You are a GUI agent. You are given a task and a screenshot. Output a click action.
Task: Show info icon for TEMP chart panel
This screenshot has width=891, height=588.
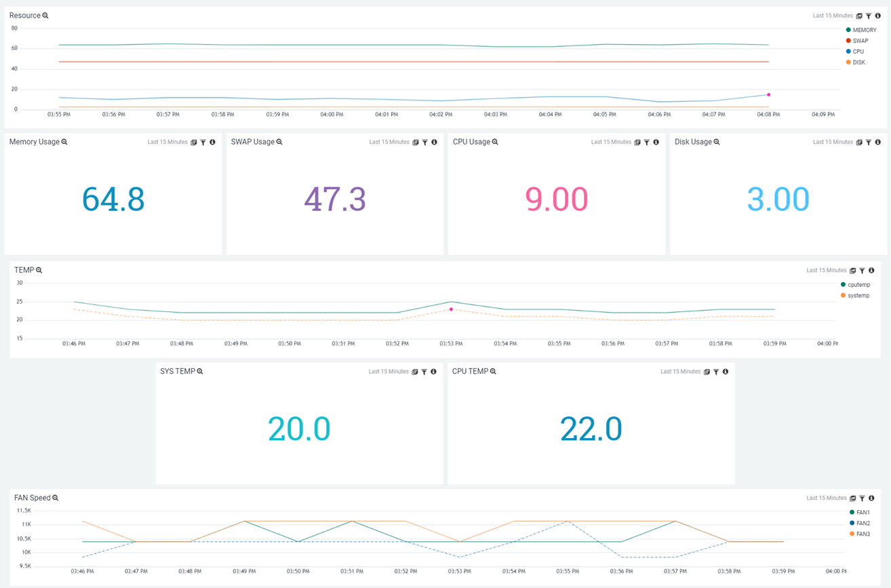871,271
